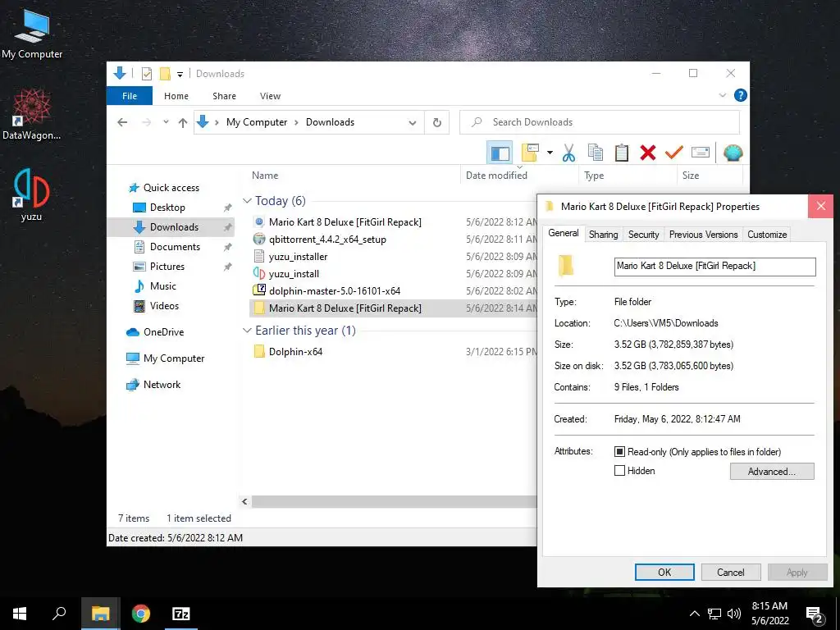Image resolution: width=840 pixels, height=630 pixels.
Task: Refresh the Downloads folder view
Action: 437,122
